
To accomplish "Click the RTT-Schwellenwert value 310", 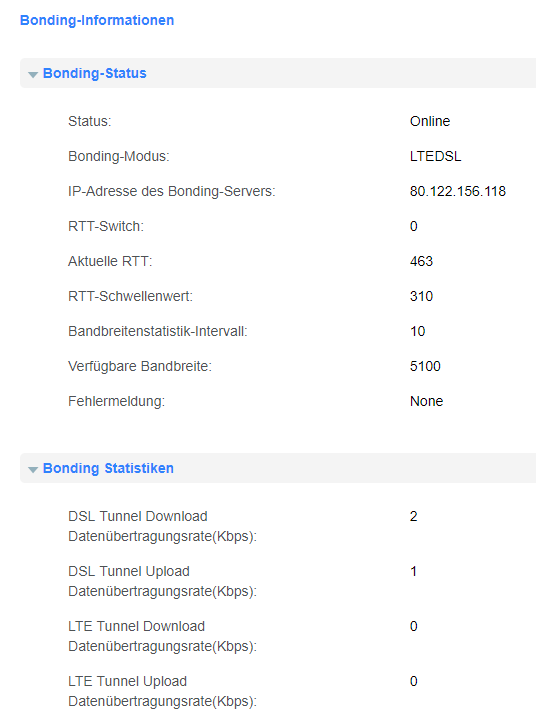I will [x=421, y=296].
